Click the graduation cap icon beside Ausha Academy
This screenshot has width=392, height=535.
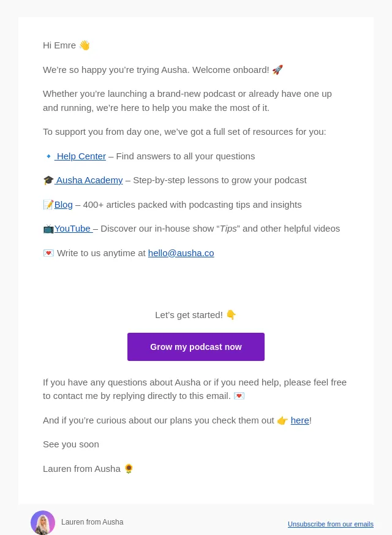point(48,180)
